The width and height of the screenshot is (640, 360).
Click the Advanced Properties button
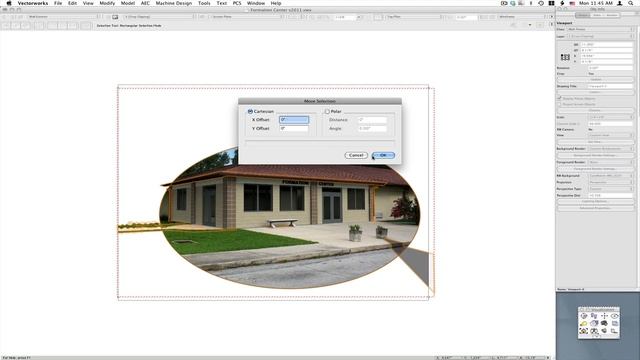pos(595,208)
